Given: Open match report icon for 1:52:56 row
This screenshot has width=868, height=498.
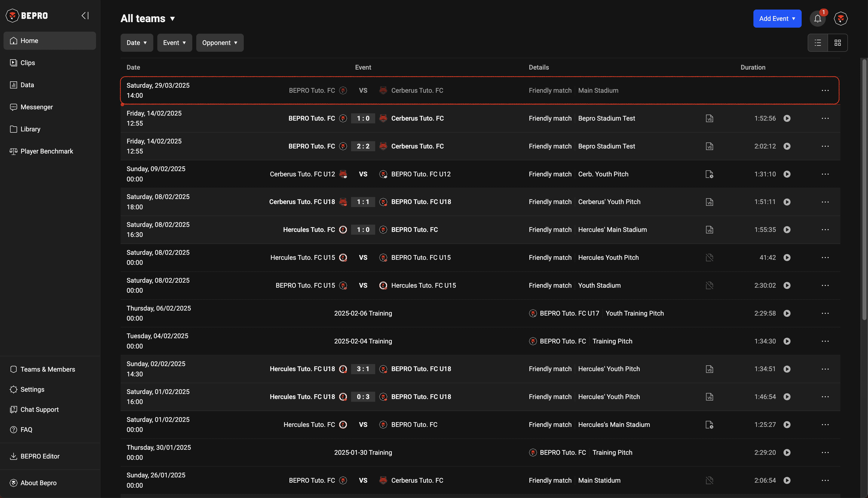Looking at the screenshot, I should 710,118.
